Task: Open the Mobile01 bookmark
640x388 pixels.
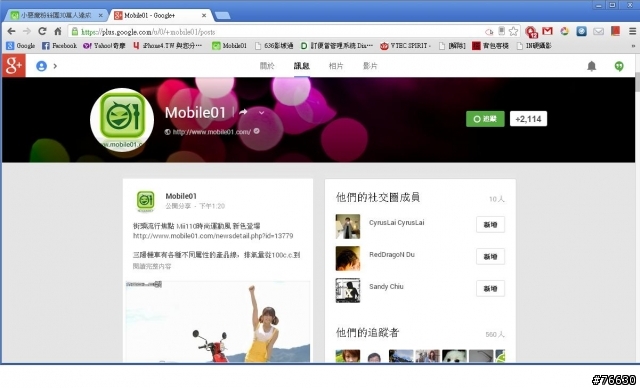Action: [229, 46]
